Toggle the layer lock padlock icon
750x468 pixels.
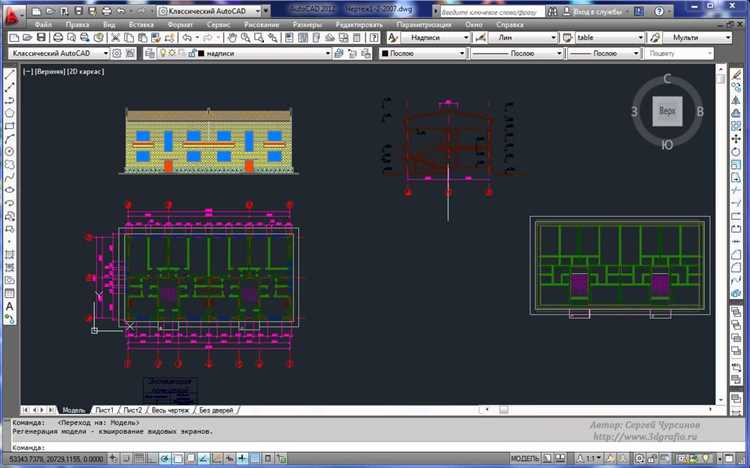pyautogui.click(x=192, y=53)
